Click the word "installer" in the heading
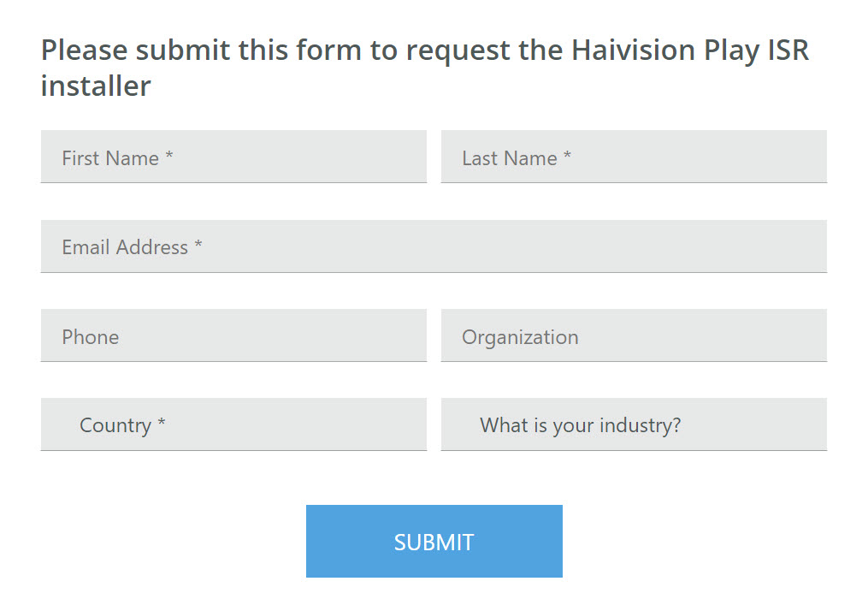The image size is (868, 611). pyautogui.click(x=96, y=86)
